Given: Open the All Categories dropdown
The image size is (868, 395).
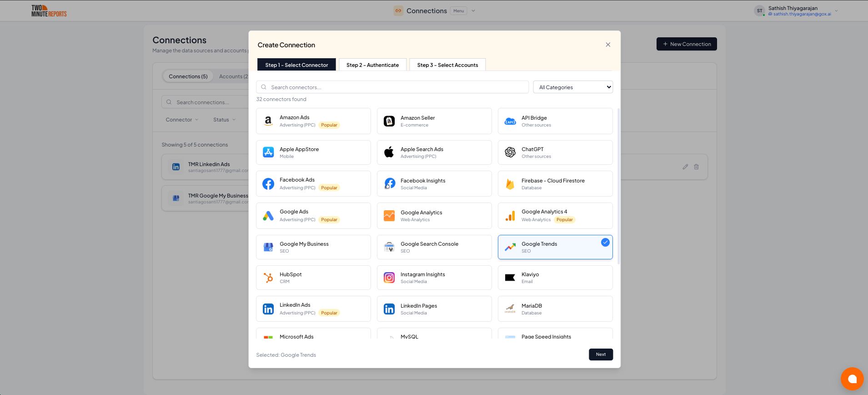Looking at the screenshot, I should coord(572,87).
